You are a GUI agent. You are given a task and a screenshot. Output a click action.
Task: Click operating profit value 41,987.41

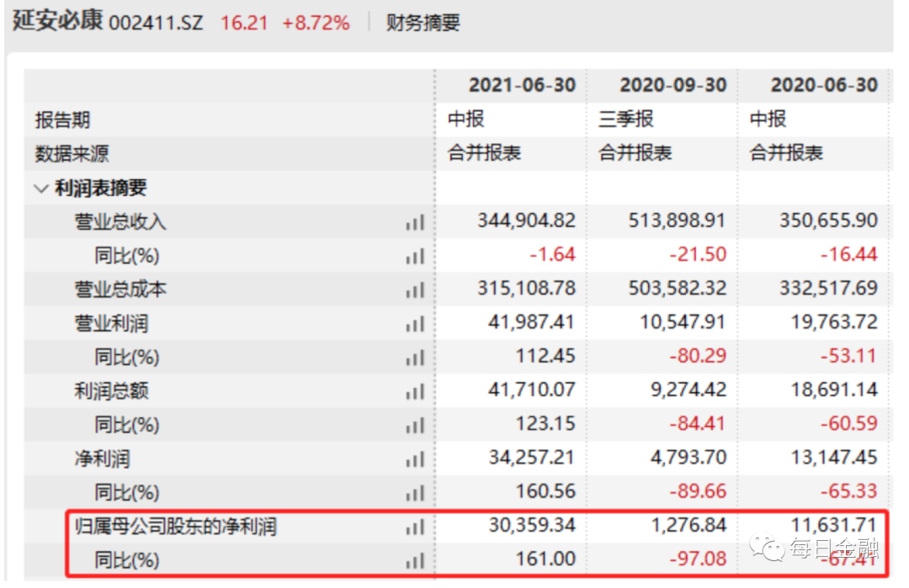pyautogui.click(x=532, y=322)
